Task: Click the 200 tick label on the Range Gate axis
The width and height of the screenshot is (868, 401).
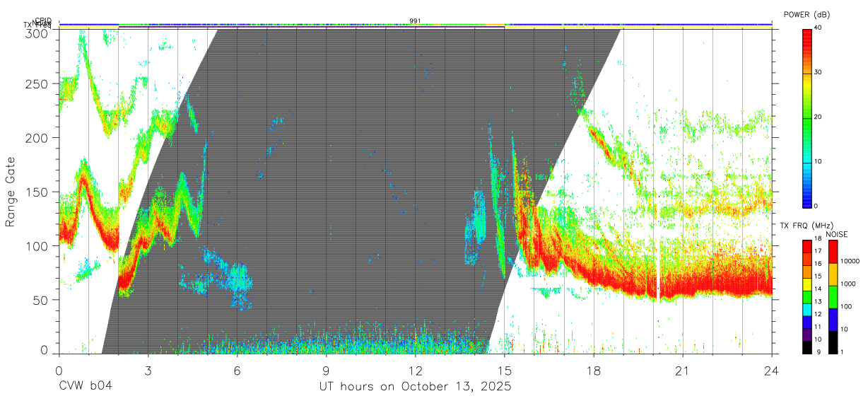Action: point(37,138)
